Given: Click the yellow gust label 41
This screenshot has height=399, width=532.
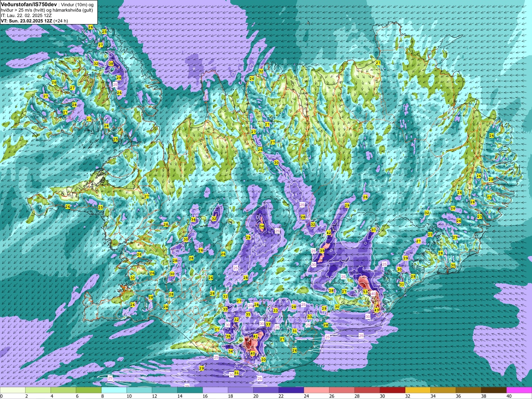Looking at the screenshot, I should point(256,336).
